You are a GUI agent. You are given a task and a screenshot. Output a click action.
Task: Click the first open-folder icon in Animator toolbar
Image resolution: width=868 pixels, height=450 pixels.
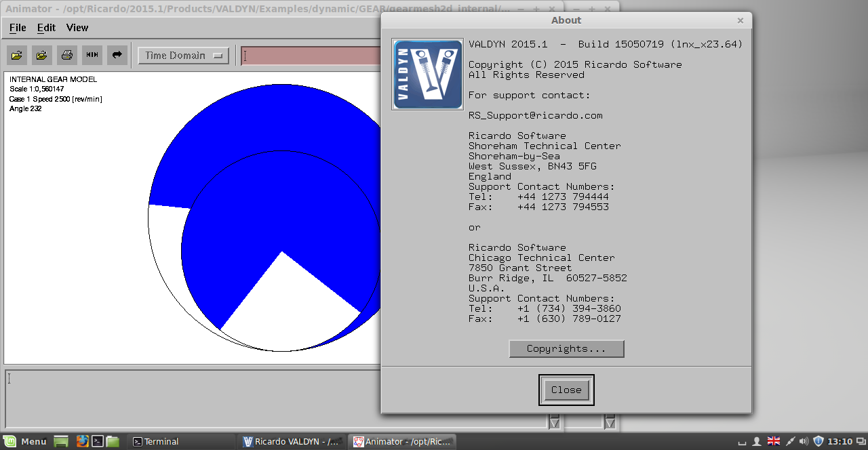[17, 55]
